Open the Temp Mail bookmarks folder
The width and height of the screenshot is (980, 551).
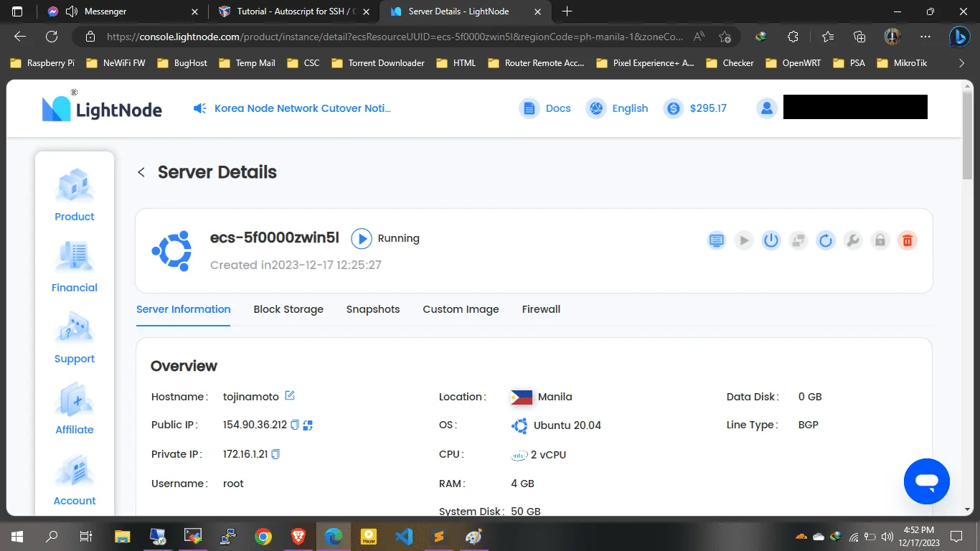247,63
